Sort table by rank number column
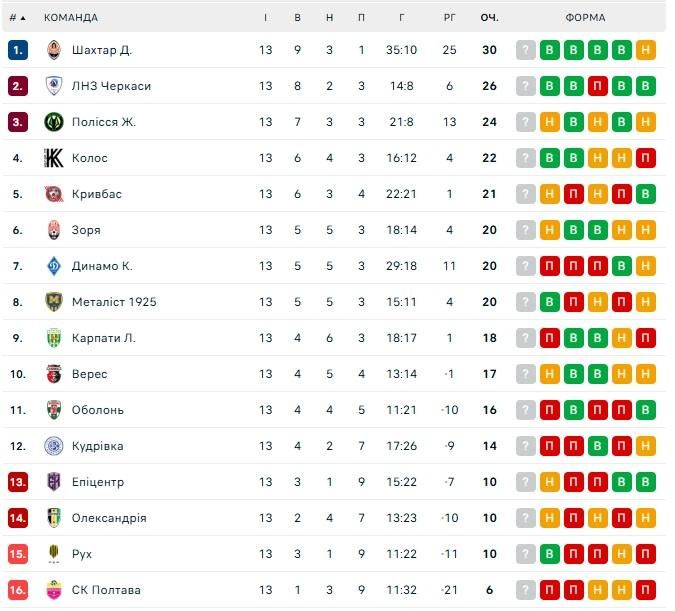This screenshot has width=675, height=611. 17,18
